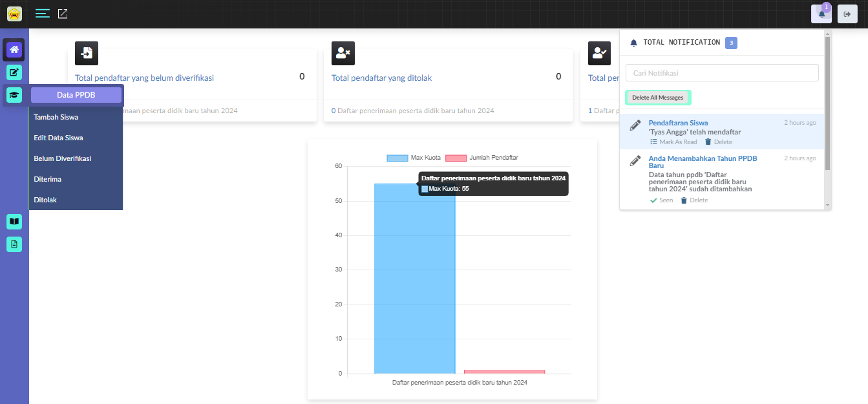Toggle Max Kuota legend in chart
This screenshot has width=868, height=404.
click(397, 158)
